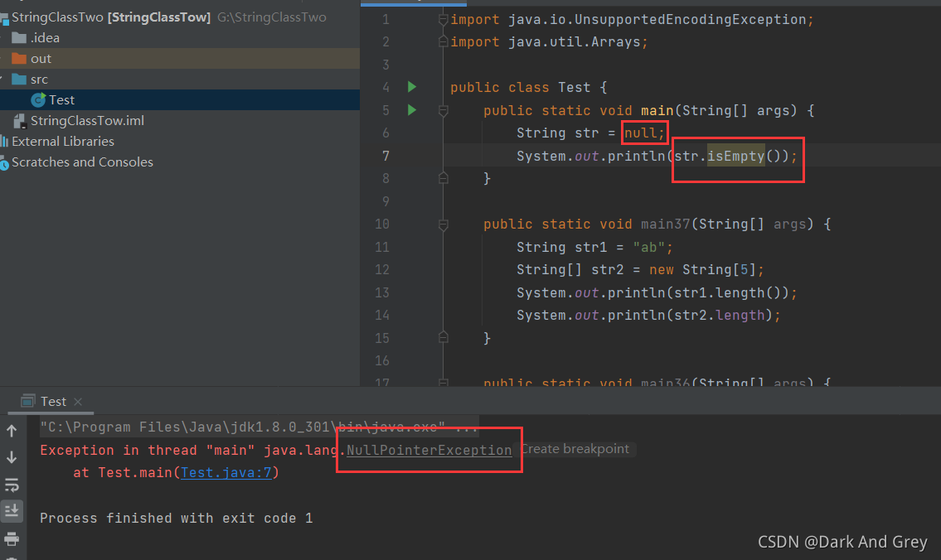Click the fold end marker at line 8
941x560 pixels.
pyautogui.click(x=443, y=178)
